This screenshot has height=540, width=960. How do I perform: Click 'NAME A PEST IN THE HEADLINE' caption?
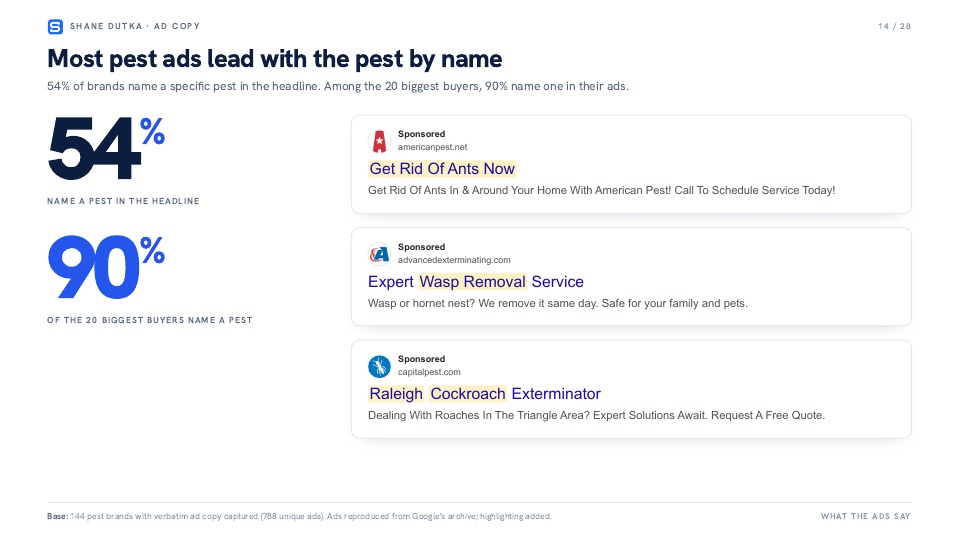coord(123,201)
